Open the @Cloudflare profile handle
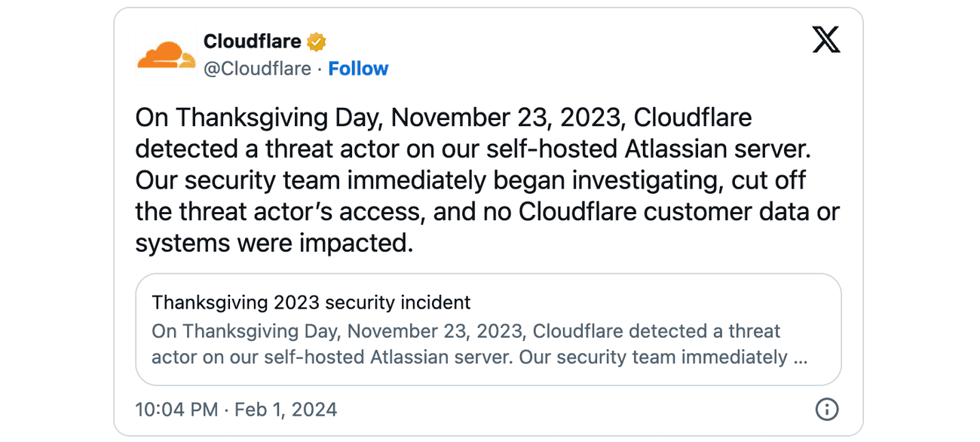The height and width of the screenshot is (442, 980). 260,68
